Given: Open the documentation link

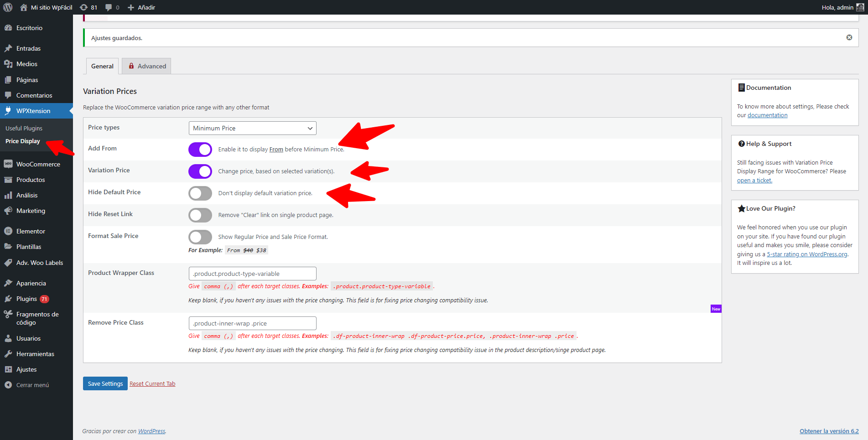Looking at the screenshot, I should coord(767,115).
